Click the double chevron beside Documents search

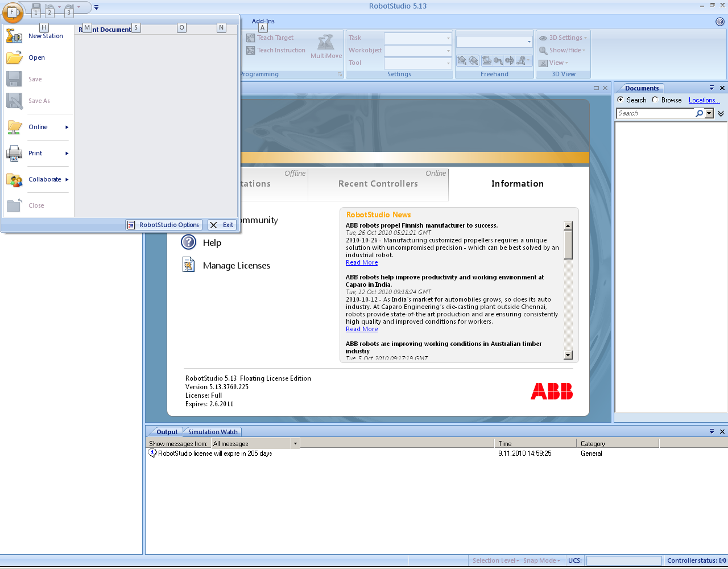721,113
